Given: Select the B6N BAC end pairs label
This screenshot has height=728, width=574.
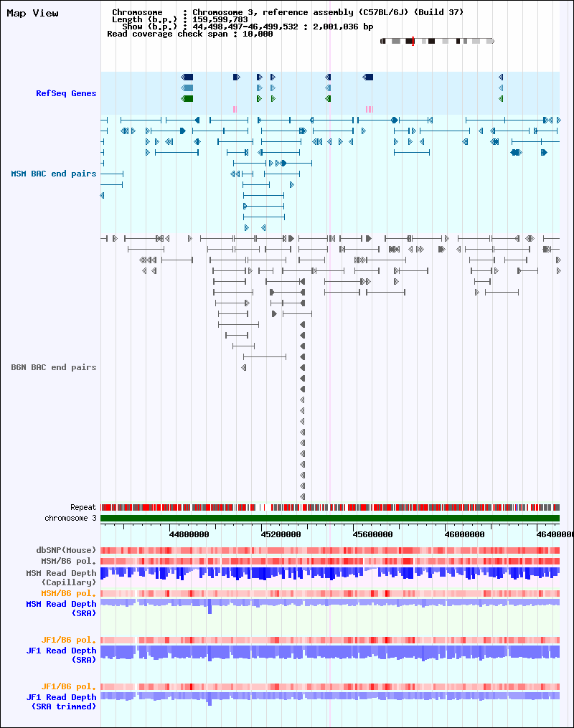Looking at the screenshot, I should (53, 367).
